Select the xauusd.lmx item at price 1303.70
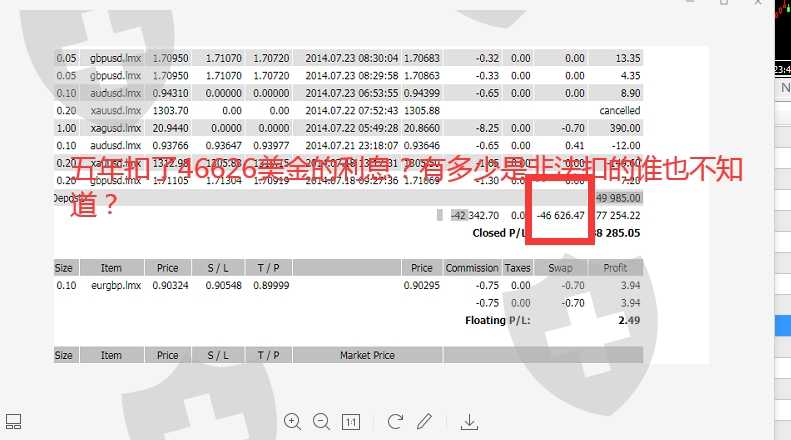This screenshot has height=440, width=791. [116, 111]
